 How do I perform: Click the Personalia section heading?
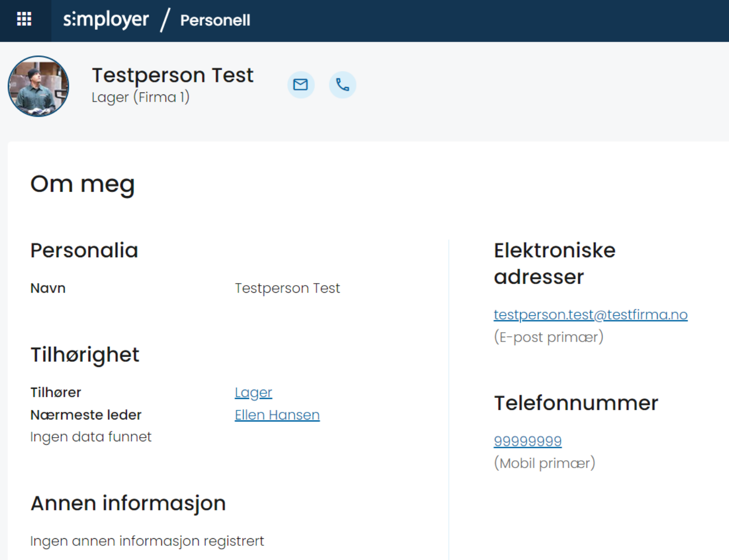coord(84,251)
